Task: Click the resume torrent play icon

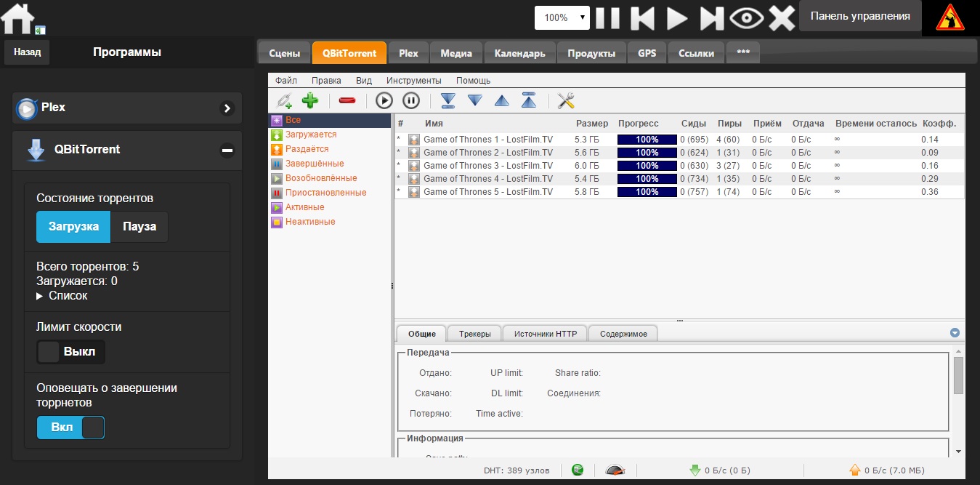Action: click(x=384, y=101)
